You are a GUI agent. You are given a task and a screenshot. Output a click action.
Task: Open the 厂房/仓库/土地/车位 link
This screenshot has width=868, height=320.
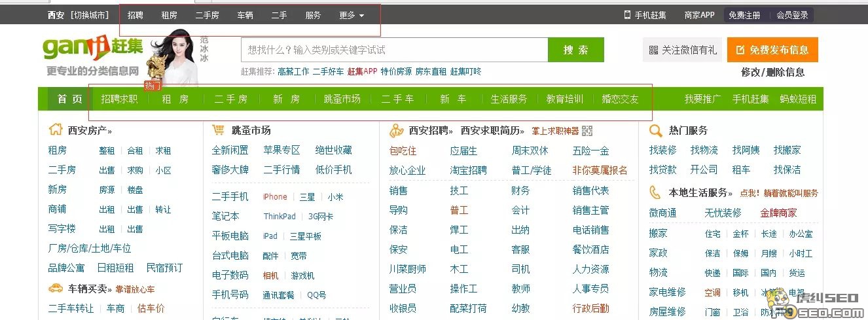point(90,248)
